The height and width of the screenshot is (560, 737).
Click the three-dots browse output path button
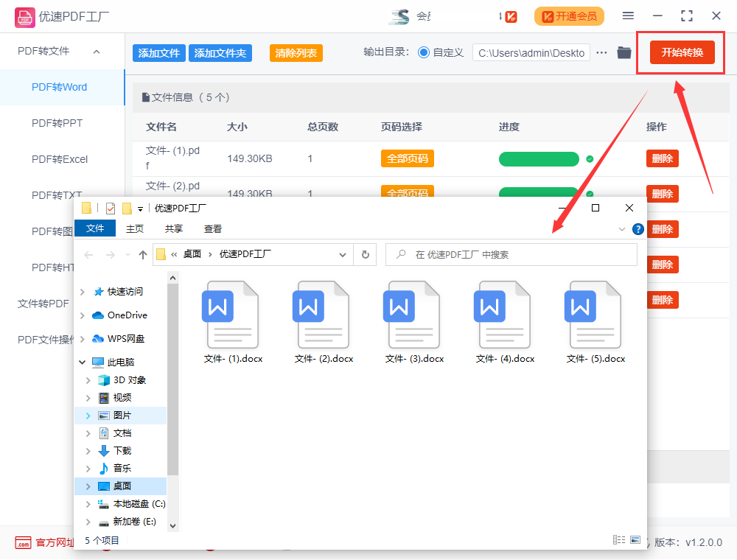[x=601, y=52]
